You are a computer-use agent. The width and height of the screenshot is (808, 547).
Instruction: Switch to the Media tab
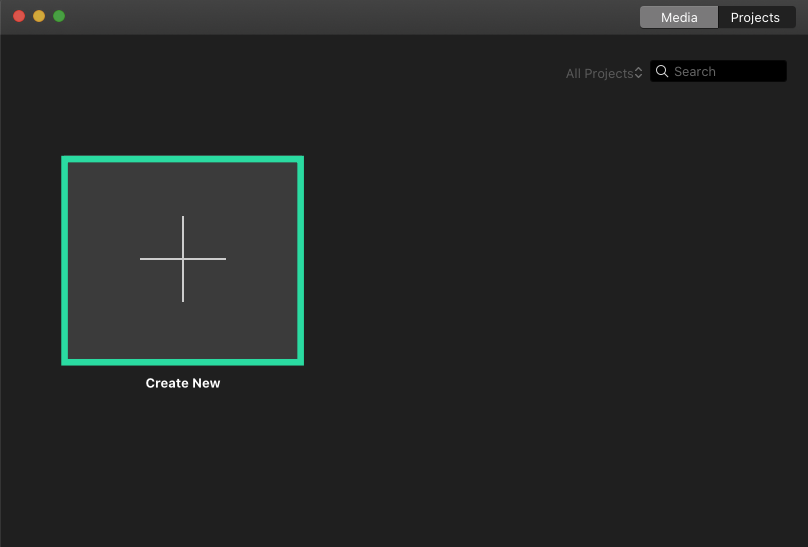(679, 17)
